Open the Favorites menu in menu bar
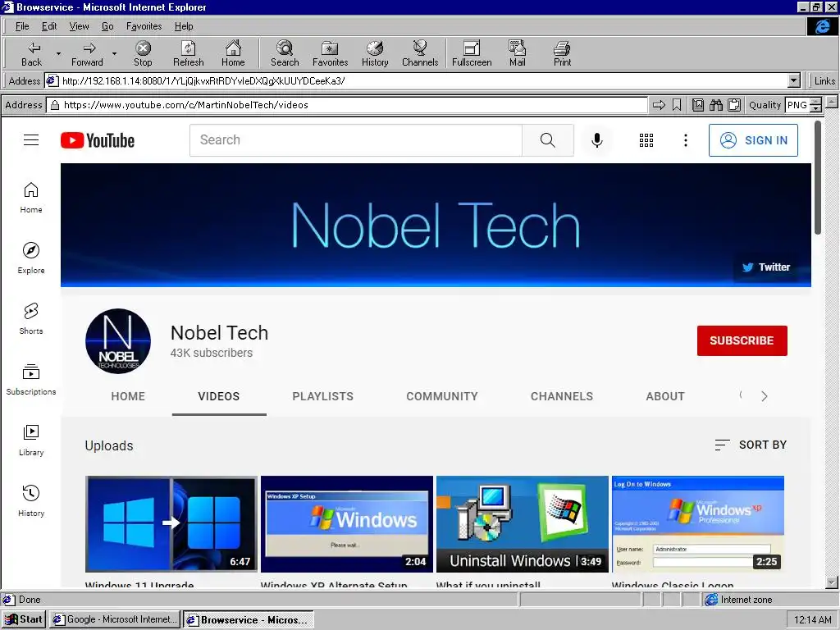 [144, 26]
